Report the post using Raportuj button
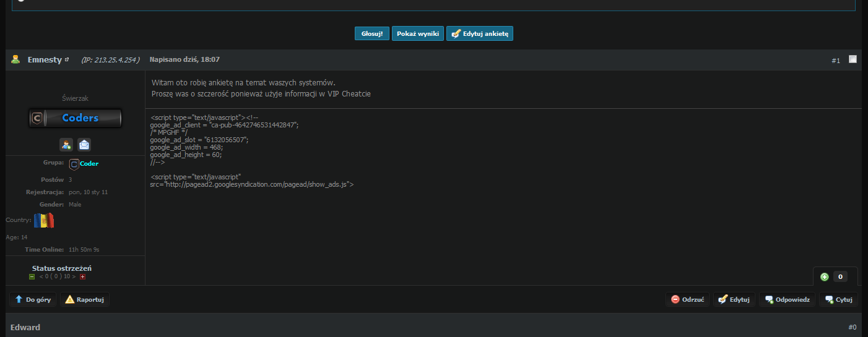Image resolution: width=868 pixels, height=337 pixels. click(85, 299)
